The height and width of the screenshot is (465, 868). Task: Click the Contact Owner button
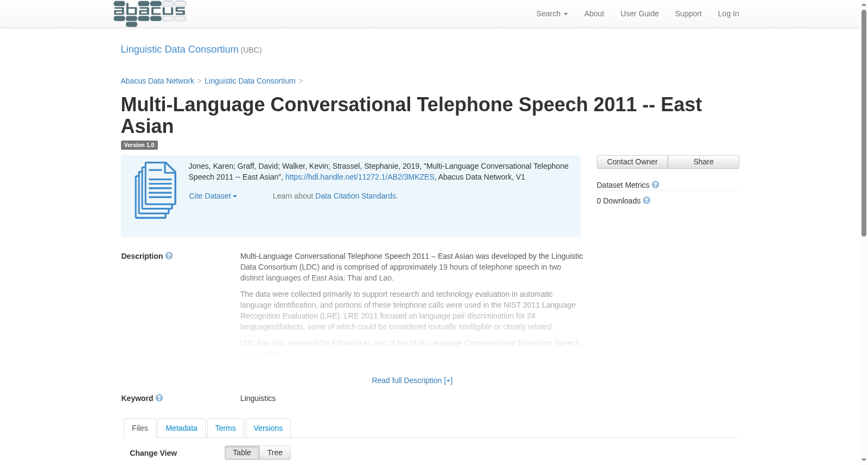tap(632, 162)
